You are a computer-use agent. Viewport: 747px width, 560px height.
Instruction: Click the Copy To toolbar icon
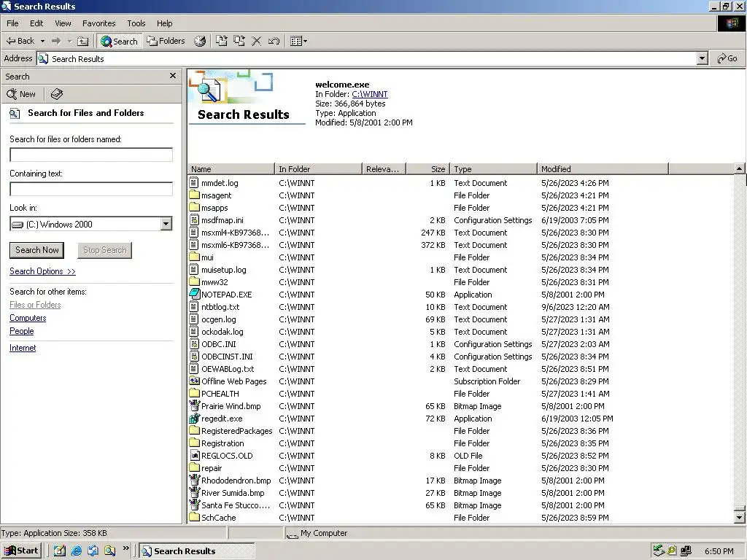pyautogui.click(x=239, y=41)
